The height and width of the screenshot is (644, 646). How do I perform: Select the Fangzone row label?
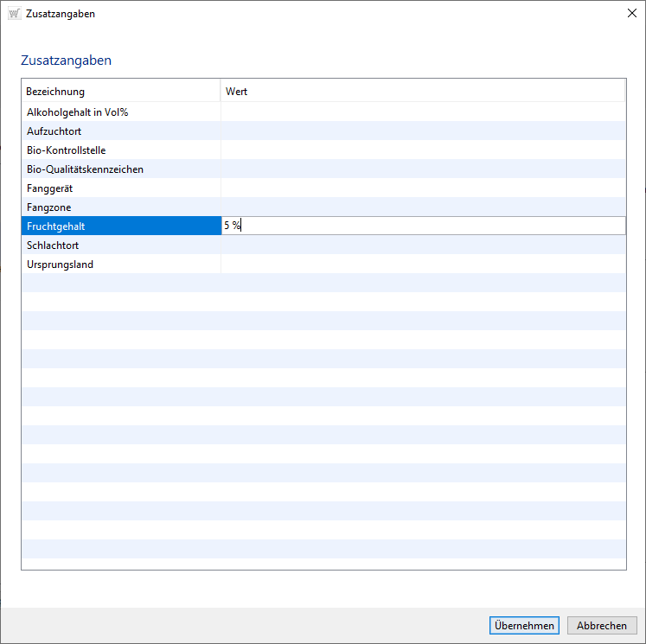coord(49,207)
